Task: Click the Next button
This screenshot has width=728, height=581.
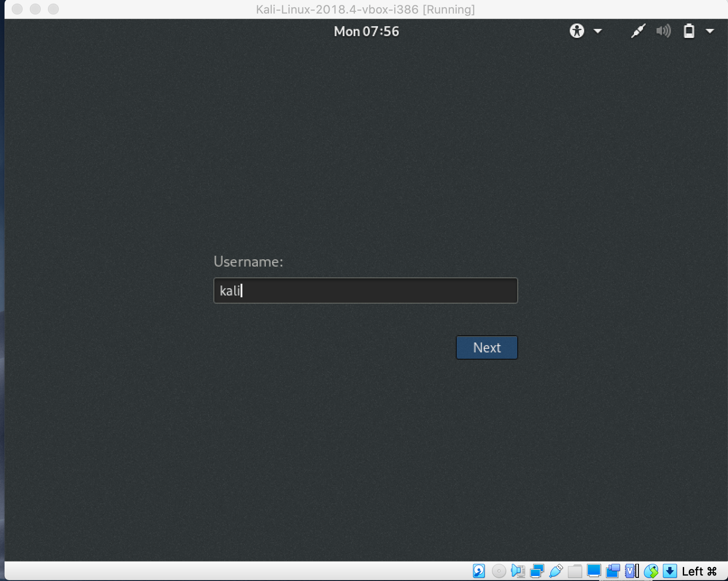Action: tap(487, 347)
